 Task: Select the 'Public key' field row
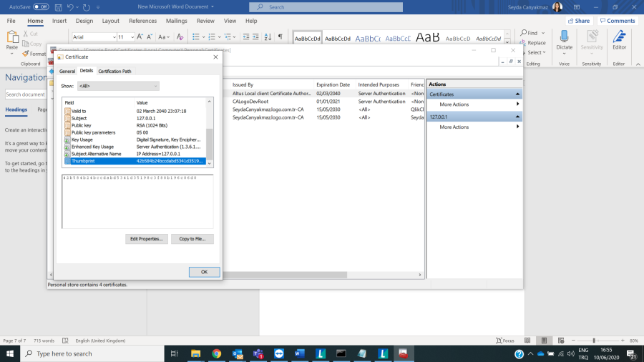tap(135, 126)
